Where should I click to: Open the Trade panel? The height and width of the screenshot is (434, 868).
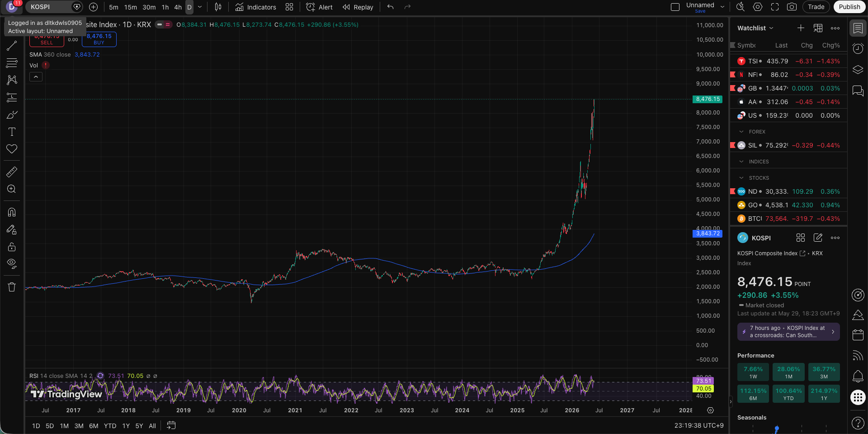[x=816, y=7]
